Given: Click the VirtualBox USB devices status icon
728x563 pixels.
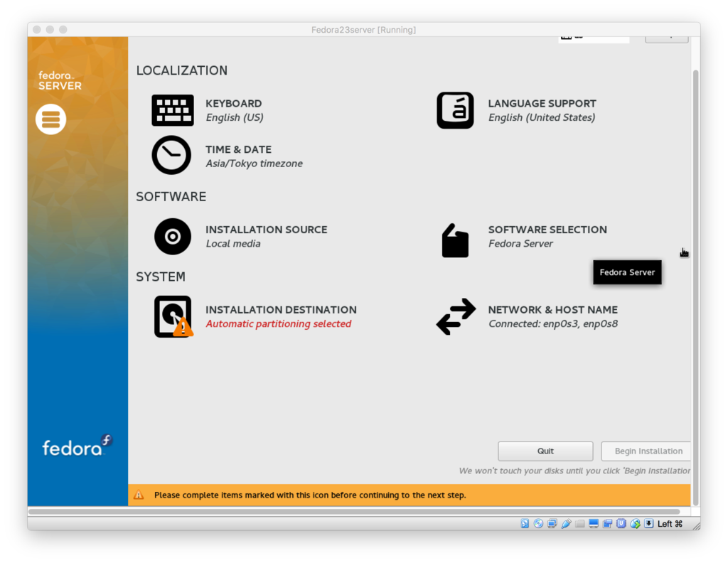Looking at the screenshot, I should [566, 524].
